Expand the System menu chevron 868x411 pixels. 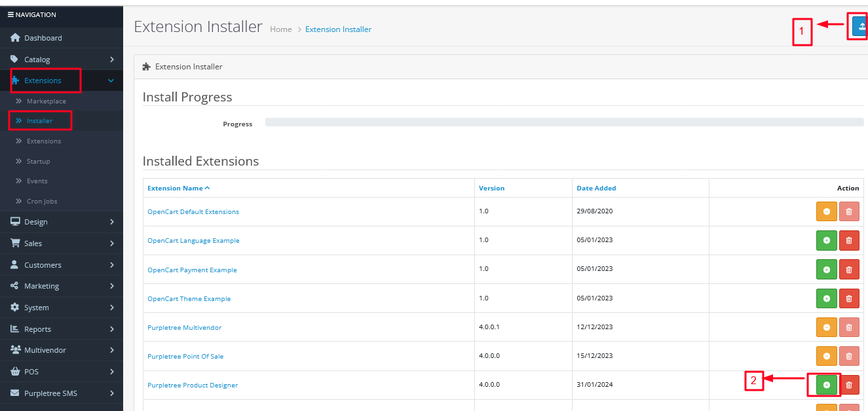pos(112,308)
